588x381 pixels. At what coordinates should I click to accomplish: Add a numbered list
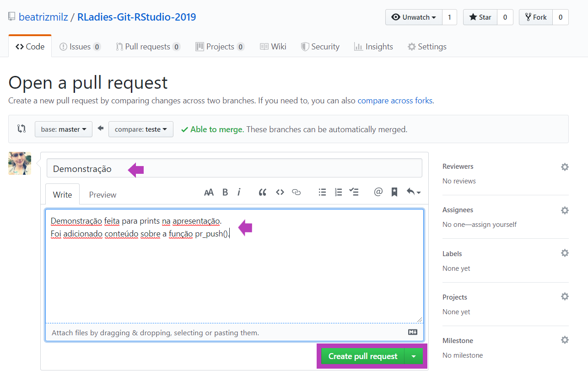click(x=338, y=193)
